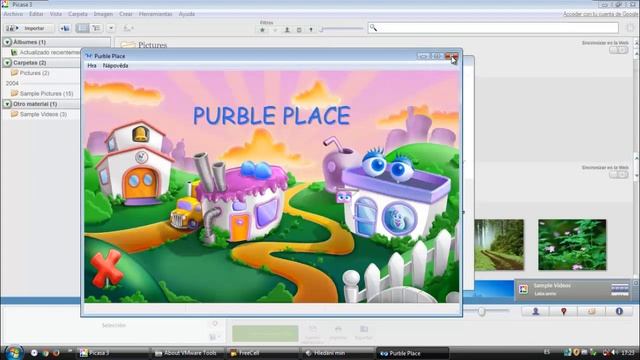Open the Properties info panel icon
The width and height of the screenshot is (640, 360).
[x=619, y=311]
